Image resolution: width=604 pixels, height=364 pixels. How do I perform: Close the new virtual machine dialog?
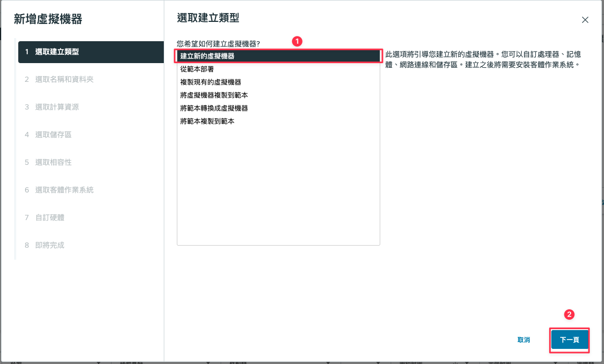pos(585,20)
